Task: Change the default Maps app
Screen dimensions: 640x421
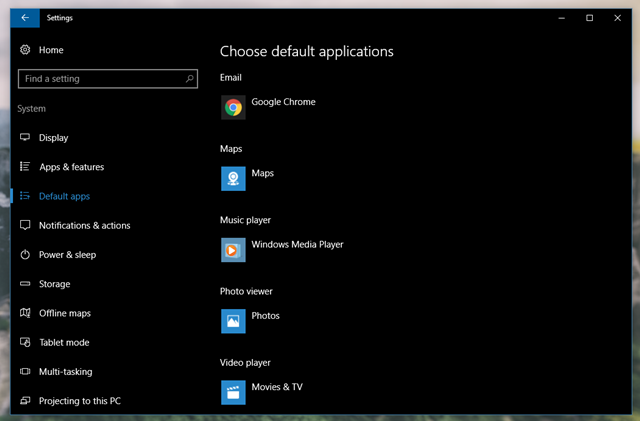Action: [262, 173]
